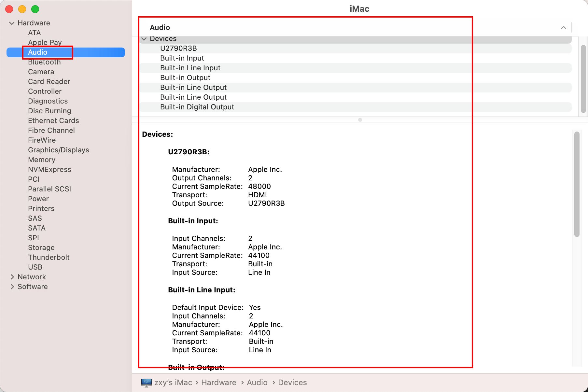The height and width of the screenshot is (392, 588).
Task: Click the green zoom window button
Action: tap(35, 9)
